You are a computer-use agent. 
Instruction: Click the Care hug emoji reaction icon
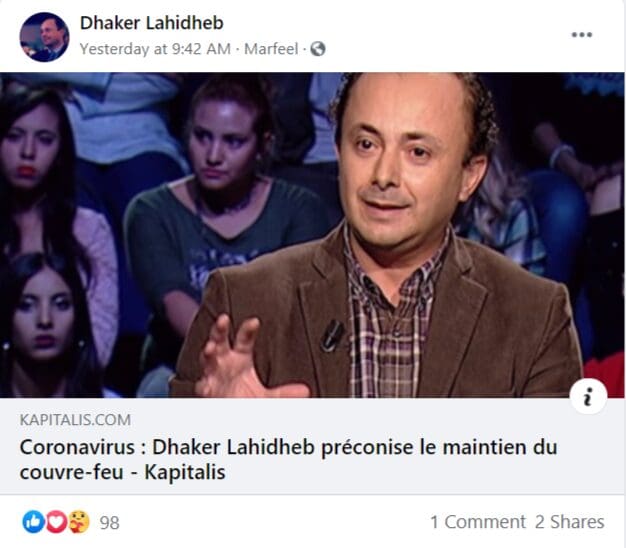pos(79,521)
